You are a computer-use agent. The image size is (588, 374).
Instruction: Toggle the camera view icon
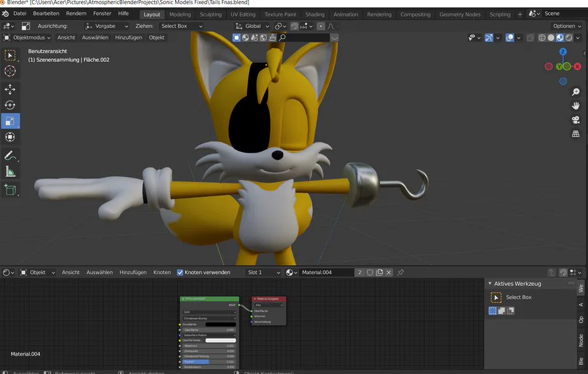tap(576, 120)
